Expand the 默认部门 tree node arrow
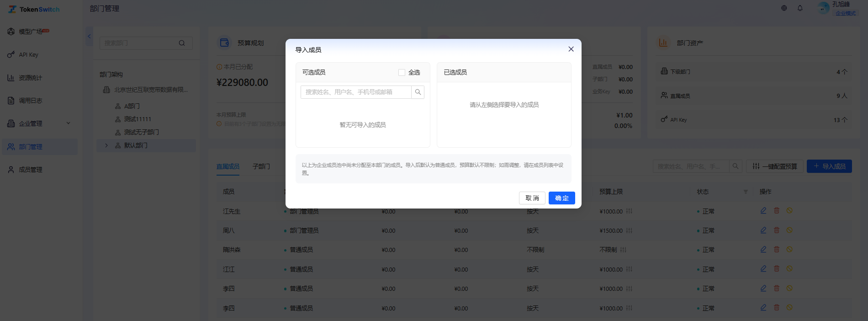Screen dimensions: 868x321 pyautogui.click(x=106, y=145)
